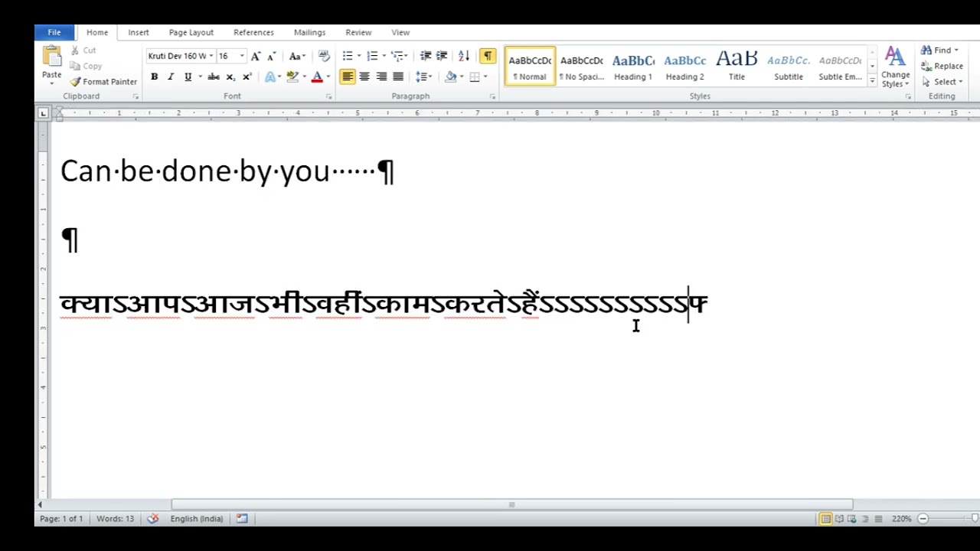Open the Paragraph dialog launcher

point(492,96)
